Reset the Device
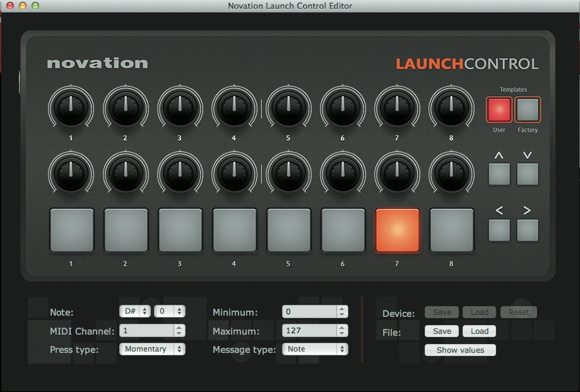This screenshot has width=580, height=392. tap(519, 312)
